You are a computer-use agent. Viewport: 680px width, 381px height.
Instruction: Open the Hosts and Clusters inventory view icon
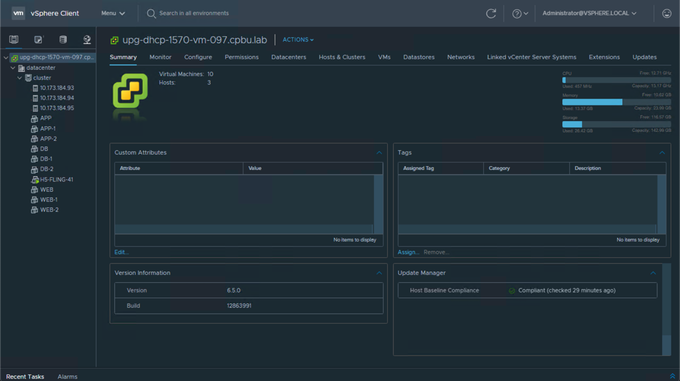[14, 39]
